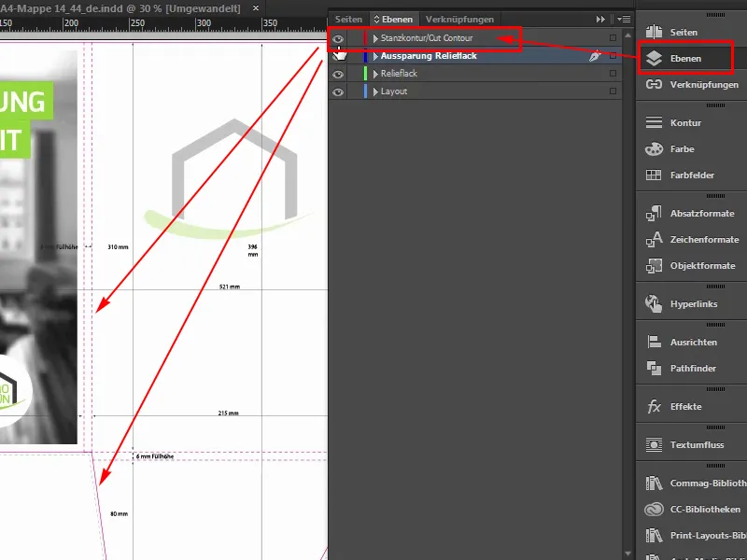Image resolution: width=747 pixels, height=560 pixels.
Task: Click light blue color strip of Layout layer
Action: point(365,91)
